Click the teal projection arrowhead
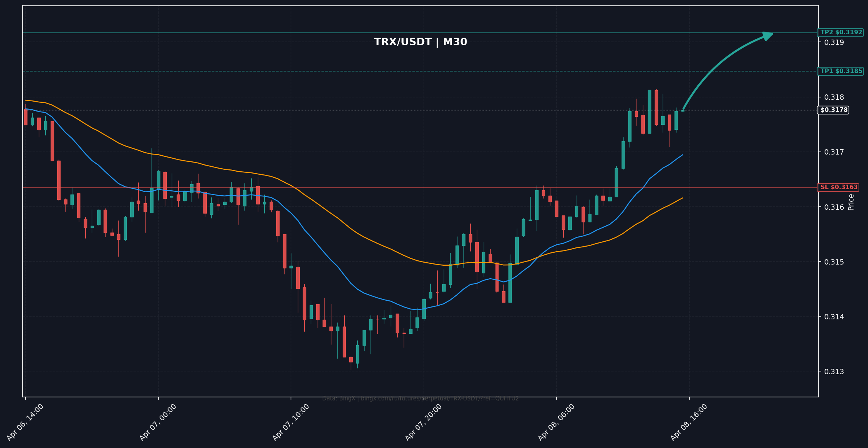This screenshot has width=868, height=448. pos(768,36)
